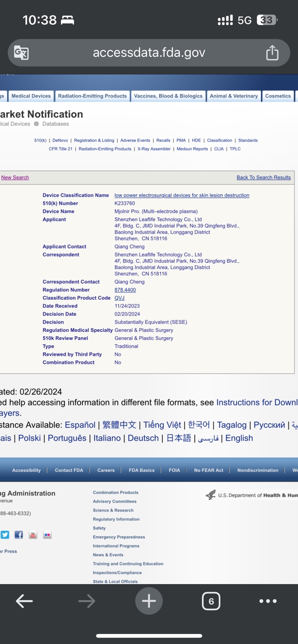This screenshot has width=298, height=644.
Task: Switch language to Tagalog
Action: (x=232, y=425)
